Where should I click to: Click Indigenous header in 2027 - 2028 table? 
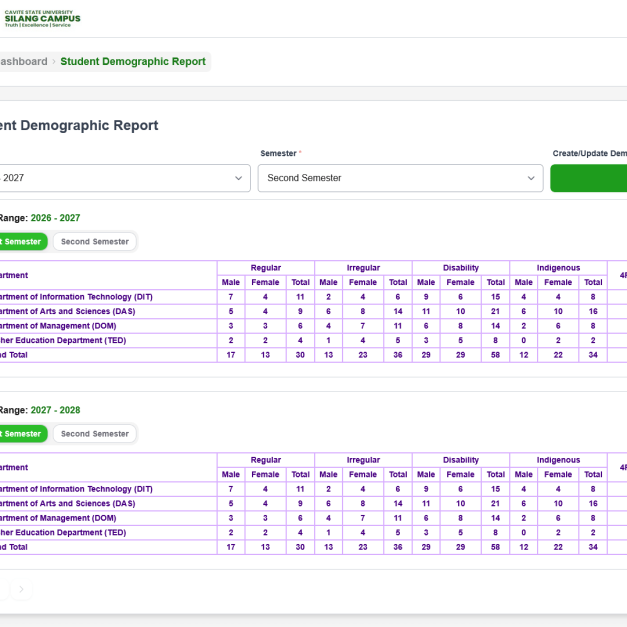[558, 460]
